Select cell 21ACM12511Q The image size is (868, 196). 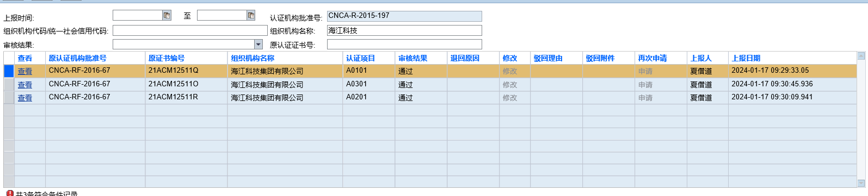[173, 71]
